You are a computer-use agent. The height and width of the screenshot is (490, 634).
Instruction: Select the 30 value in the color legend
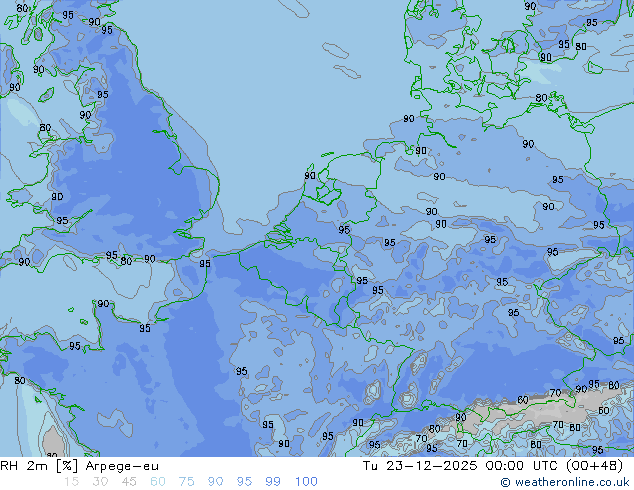click(x=100, y=482)
